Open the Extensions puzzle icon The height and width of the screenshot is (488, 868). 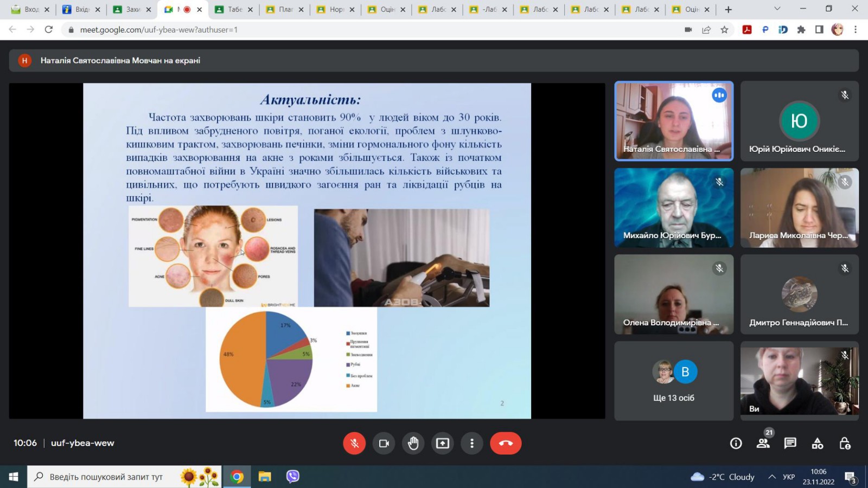[801, 30]
